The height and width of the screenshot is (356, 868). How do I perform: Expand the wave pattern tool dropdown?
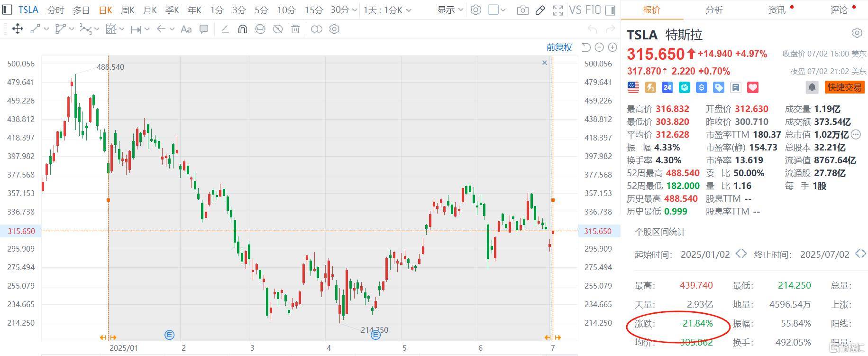point(97,29)
